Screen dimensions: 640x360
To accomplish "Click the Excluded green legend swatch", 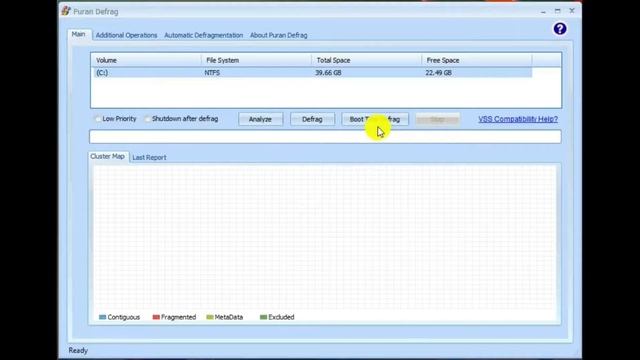I will [x=263, y=317].
